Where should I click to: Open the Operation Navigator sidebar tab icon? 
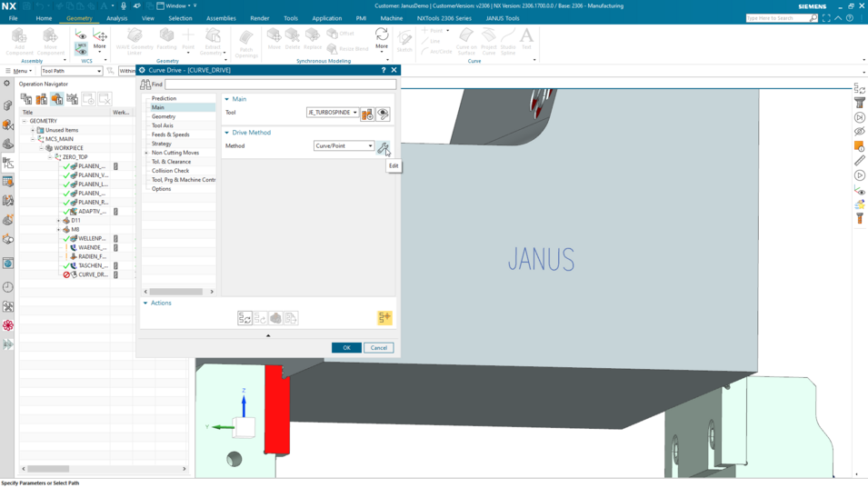tap(8, 164)
